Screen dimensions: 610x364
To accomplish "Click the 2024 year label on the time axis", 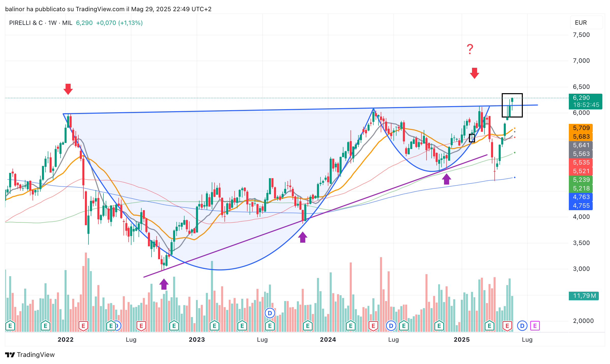I will click(x=328, y=340).
